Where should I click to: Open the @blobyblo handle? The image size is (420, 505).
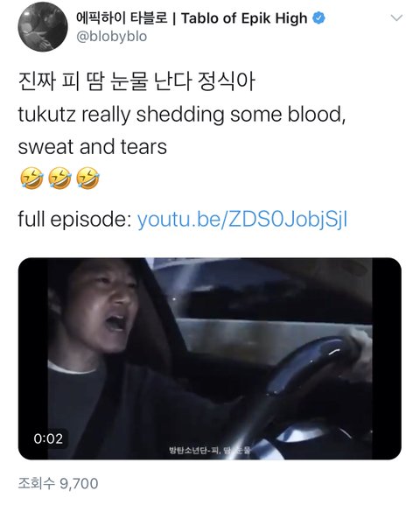[x=111, y=37]
